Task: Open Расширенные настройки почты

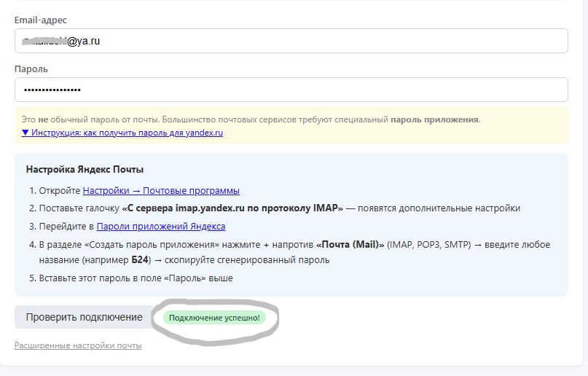Action: coord(78,345)
